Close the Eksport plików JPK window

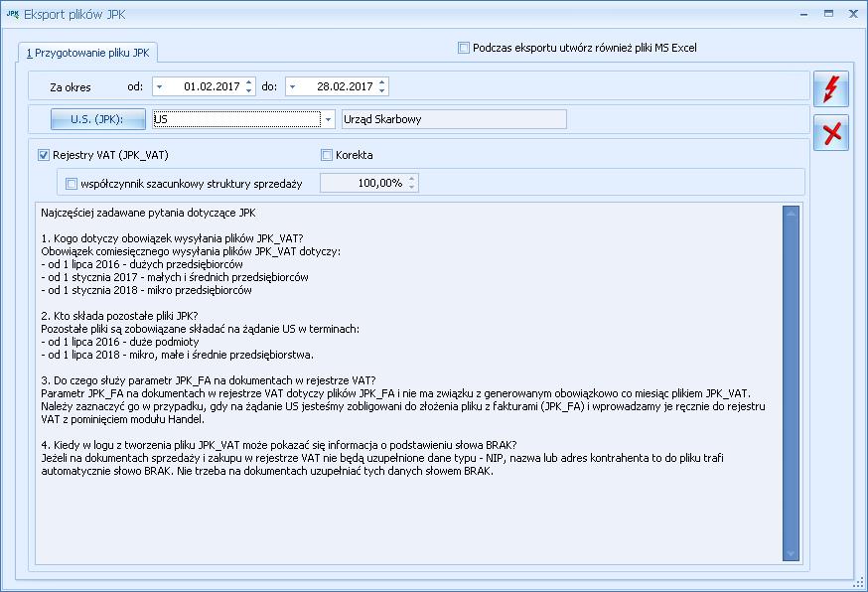[853, 14]
